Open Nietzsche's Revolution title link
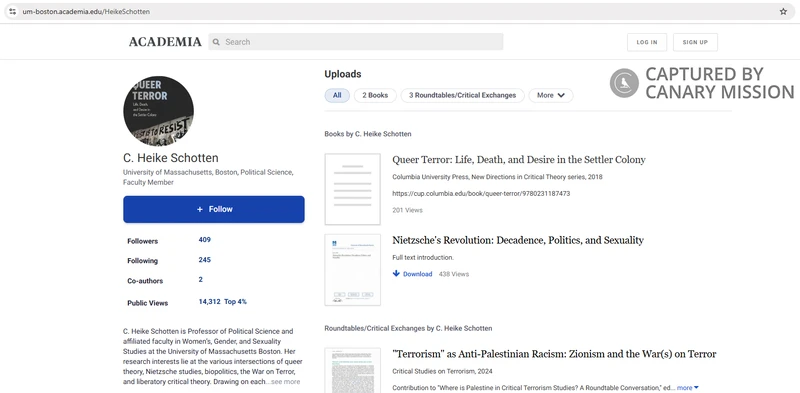Image resolution: width=800 pixels, height=393 pixels. click(518, 240)
